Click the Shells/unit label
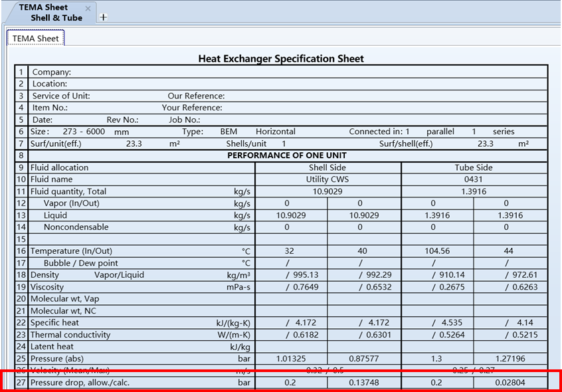This screenshot has width=562, height=392. coord(246,144)
